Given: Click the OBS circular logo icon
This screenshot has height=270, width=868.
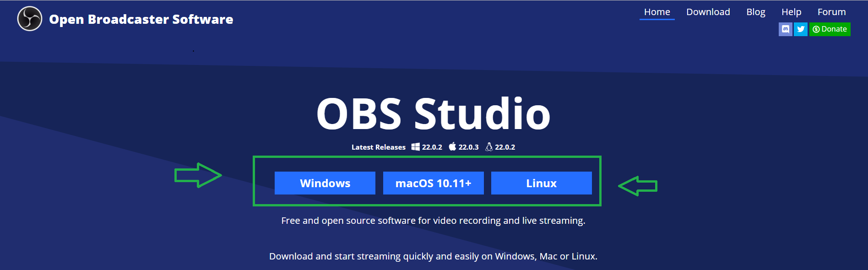Looking at the screenshot, I should (30, 19).
